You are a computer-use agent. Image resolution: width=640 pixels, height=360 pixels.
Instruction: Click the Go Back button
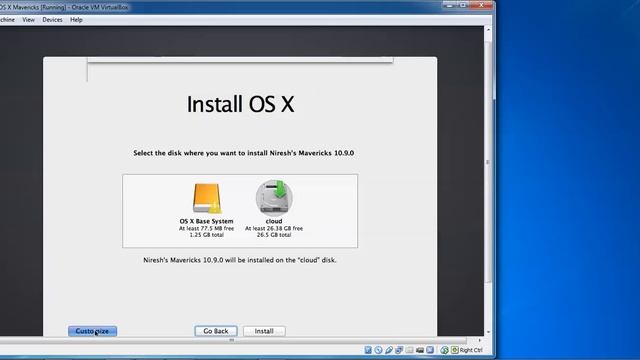click(216, 331)
